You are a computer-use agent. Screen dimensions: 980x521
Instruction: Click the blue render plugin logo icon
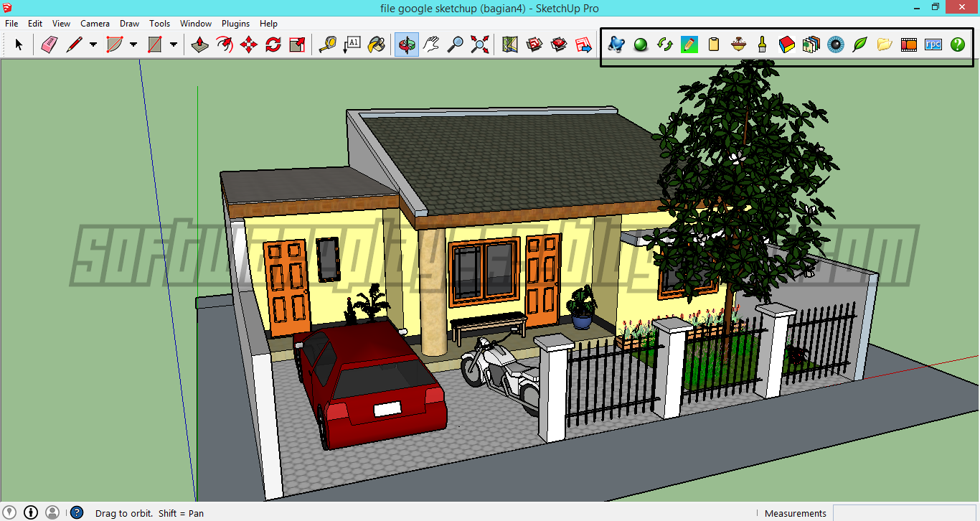(x=616, y=44)
